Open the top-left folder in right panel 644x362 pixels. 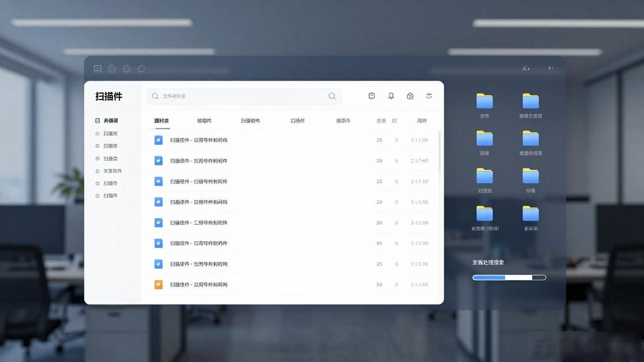tap(485, 101)
